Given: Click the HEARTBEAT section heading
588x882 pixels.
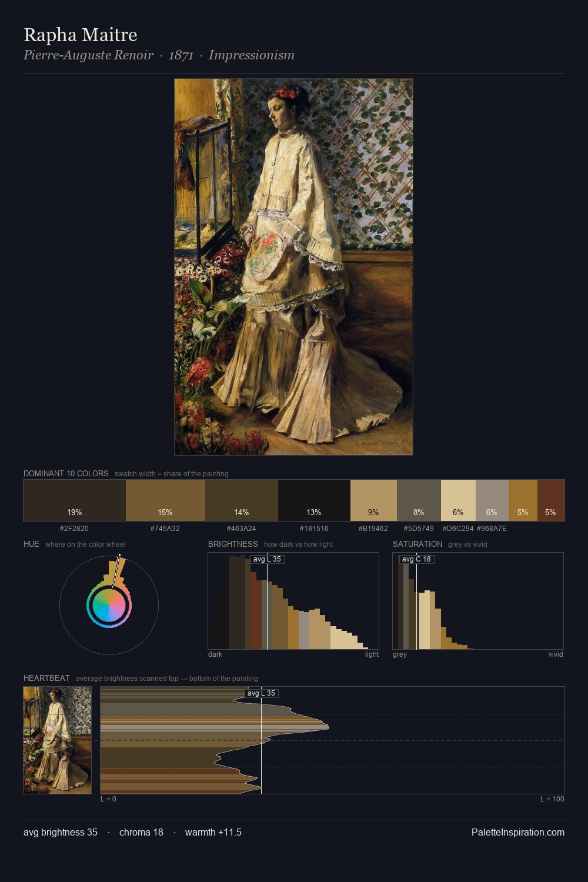Looking at the screenshot, I should (46, 679).
